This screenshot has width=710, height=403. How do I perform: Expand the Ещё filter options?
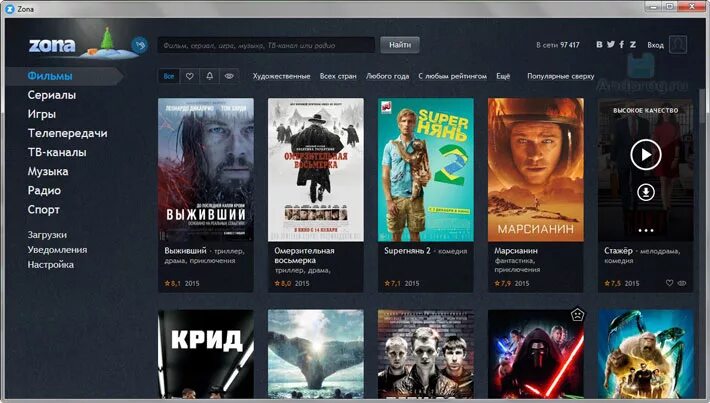click(503, 76)
